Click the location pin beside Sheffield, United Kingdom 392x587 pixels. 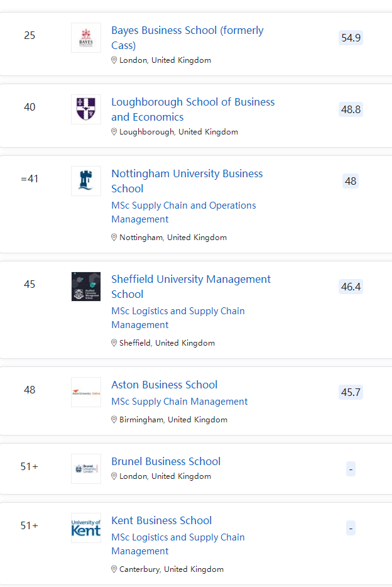(114, 343)
